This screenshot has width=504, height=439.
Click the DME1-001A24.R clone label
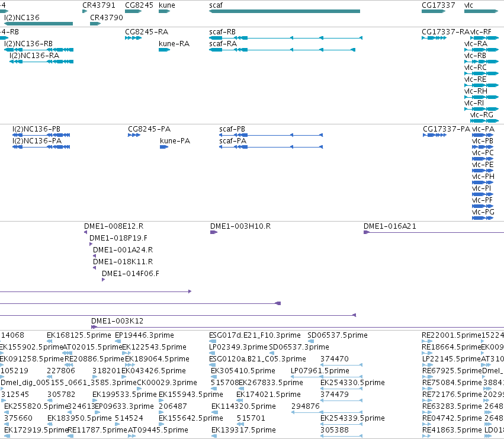coord(123,250)
